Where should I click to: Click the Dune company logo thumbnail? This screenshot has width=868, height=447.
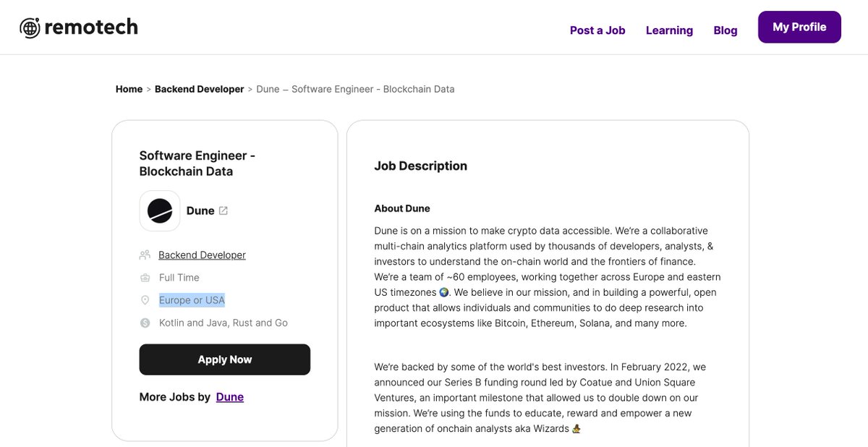click(160, 210)
